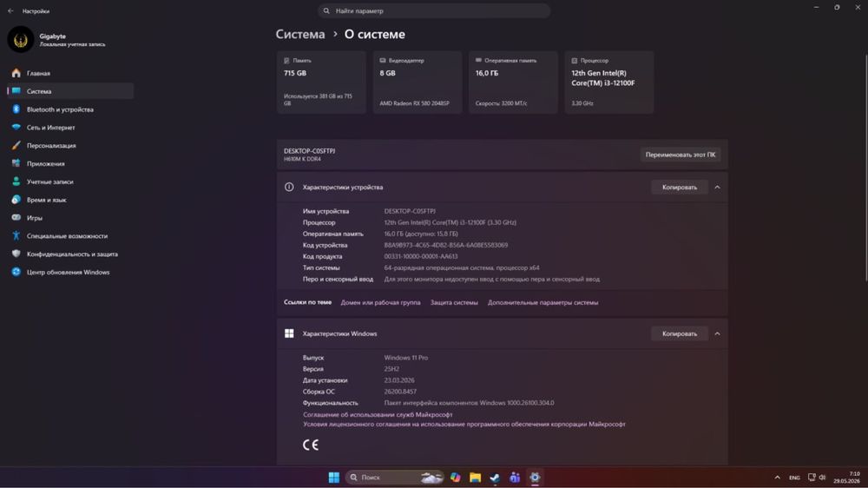
Task: Open the clock showing 7:10
Action: pyautogui.click(x=847, y=478)
